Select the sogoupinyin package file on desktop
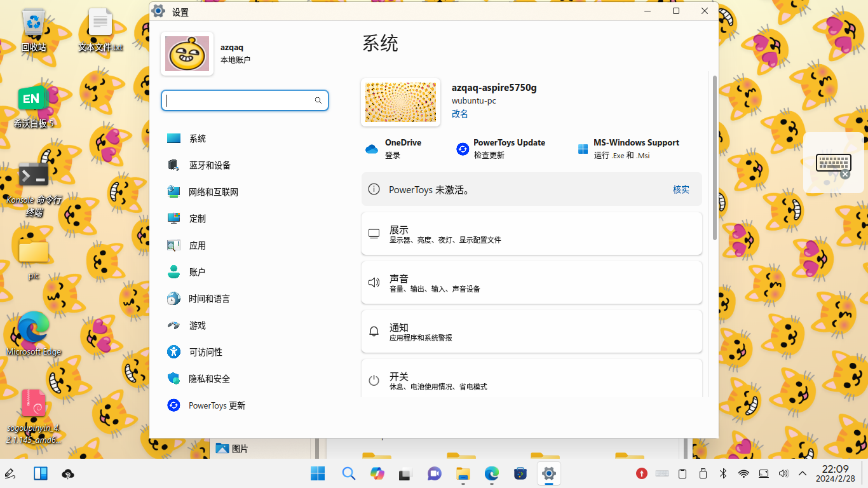 pyautogui.click(x=34, y=417)
